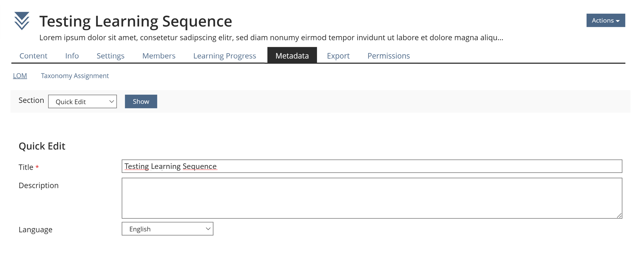
Task: Expand the Language dropdown set to English
Action: [x=167, y=229]
